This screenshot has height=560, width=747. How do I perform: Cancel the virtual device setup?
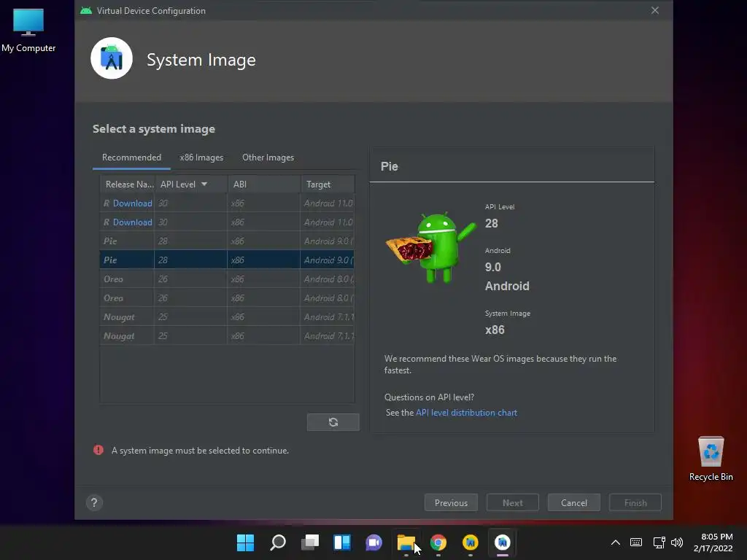pyautogui.click(x=574, y=503)
